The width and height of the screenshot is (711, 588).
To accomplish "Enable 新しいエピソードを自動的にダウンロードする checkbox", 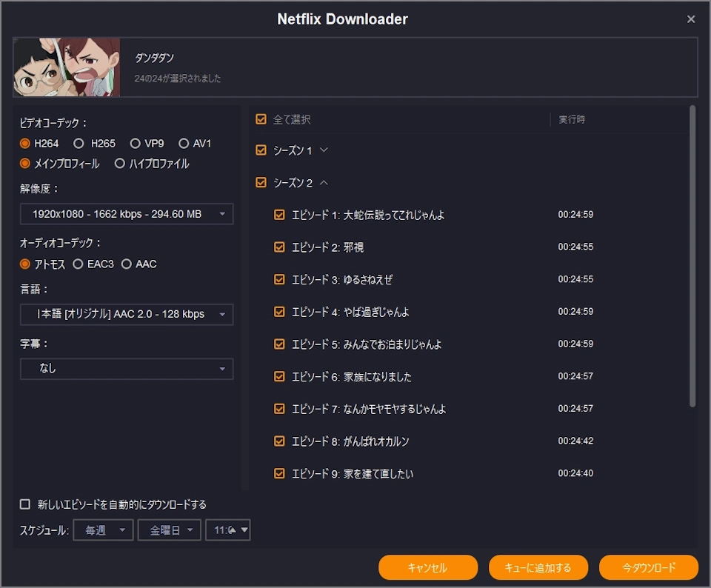I will [x=25, y=504].
